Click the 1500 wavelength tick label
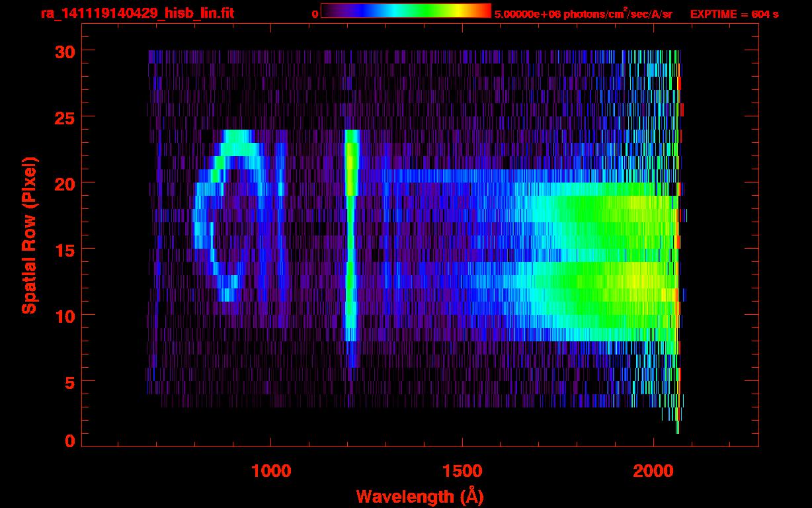Image resolution: width=812 pixels, height=508 pixels. pos(462,471)
